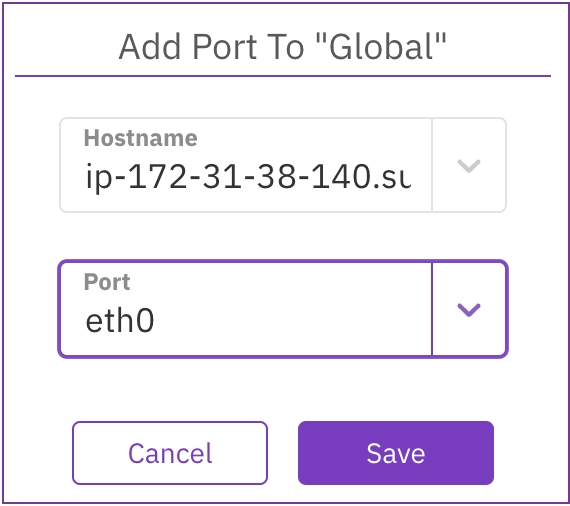Click the Save button
The width and height of the screenshot is (570, 506).
[396, 453]
